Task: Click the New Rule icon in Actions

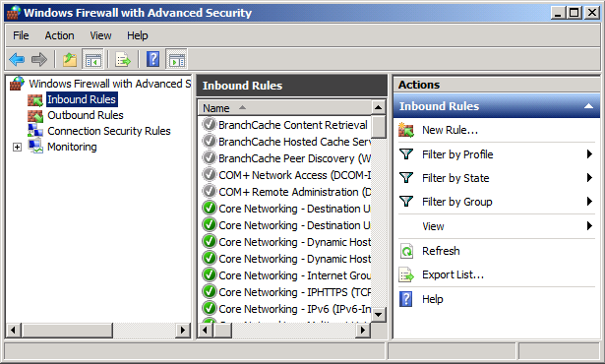Action: click(x=406, y=130)
